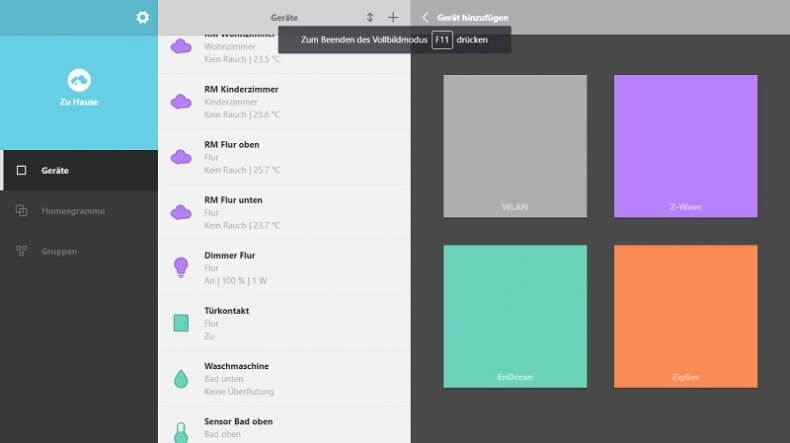Select the gray WLAN tile
790x443 pixels.
(515, 145)
